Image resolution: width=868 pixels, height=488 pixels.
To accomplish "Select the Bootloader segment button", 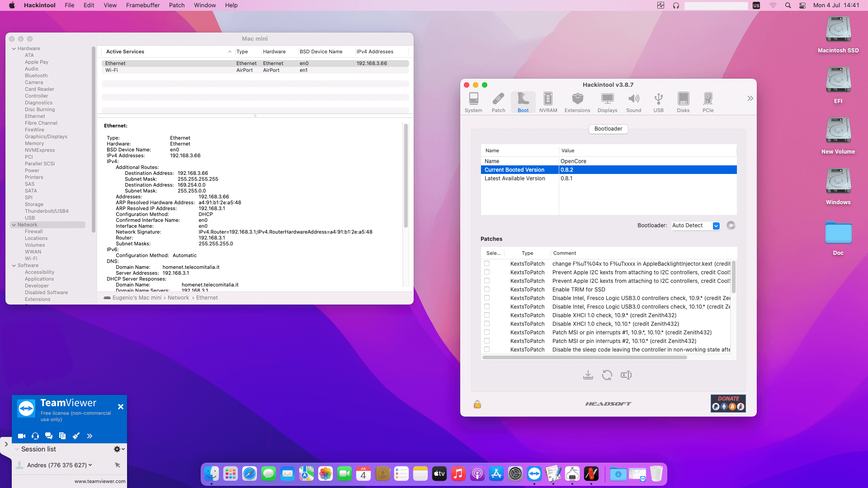I will click(x=609, y=129).
